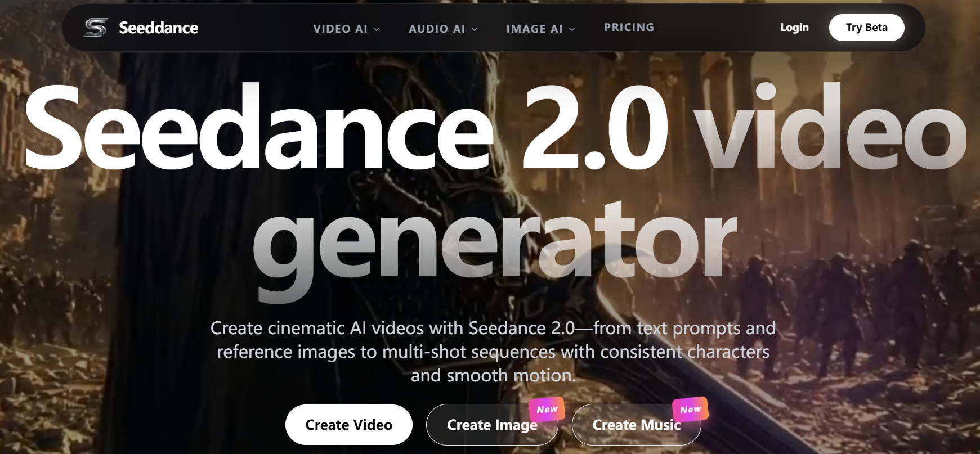980x454 pixels.
Task: Expand the chevron beside AUDIO AI
Action: 475,29
